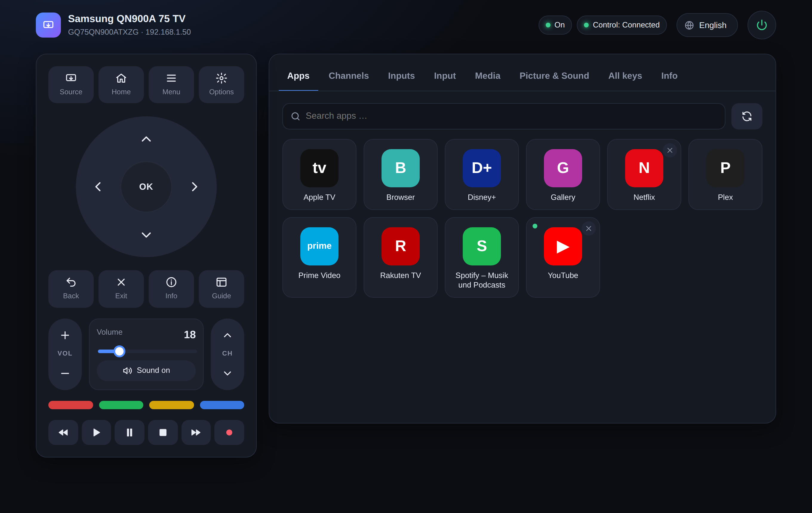Go to the TV Home screen
Image resolution: width=812 pixels, height=513 pixels.
click(121, 84)
